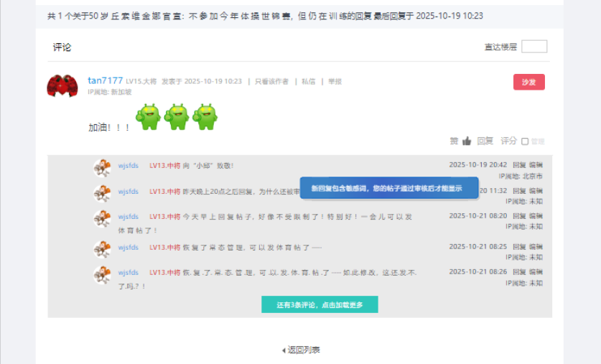
Task: Open wjsfds username on the 向"小邱"致敬 reply
Action: point(128,166)
